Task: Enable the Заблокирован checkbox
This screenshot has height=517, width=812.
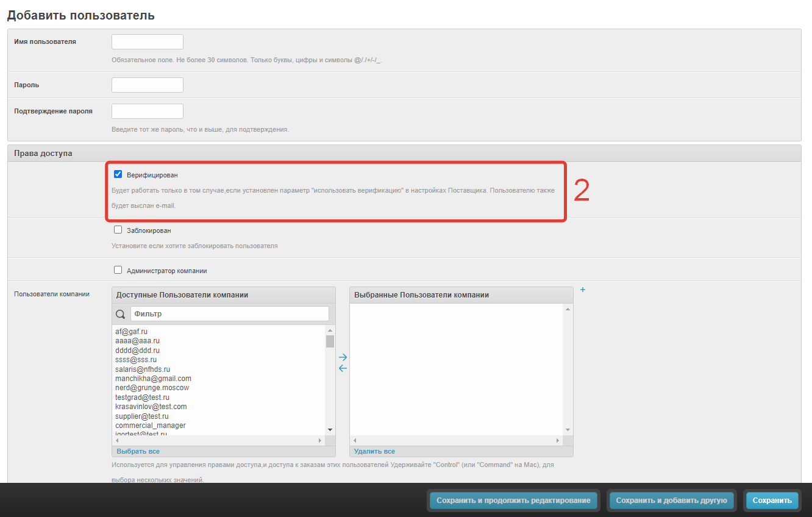Action: pyautogui.click(x=118, y=230)
